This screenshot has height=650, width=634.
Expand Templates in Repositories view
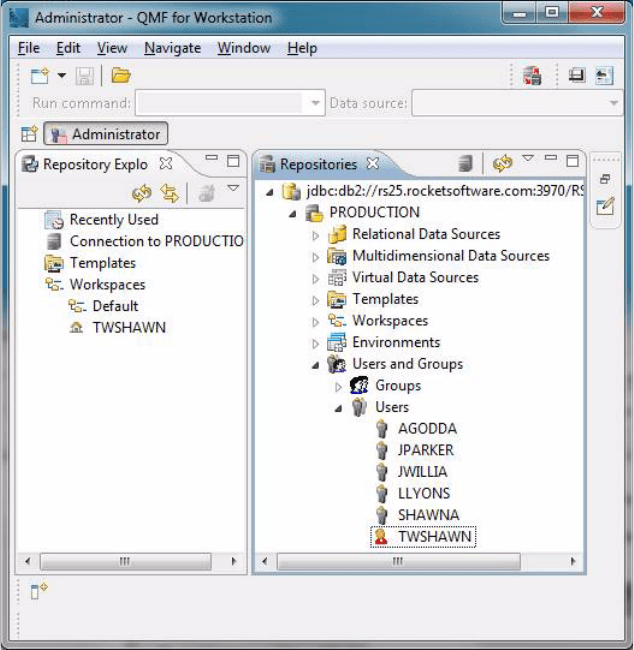click(x=316, y=300)
